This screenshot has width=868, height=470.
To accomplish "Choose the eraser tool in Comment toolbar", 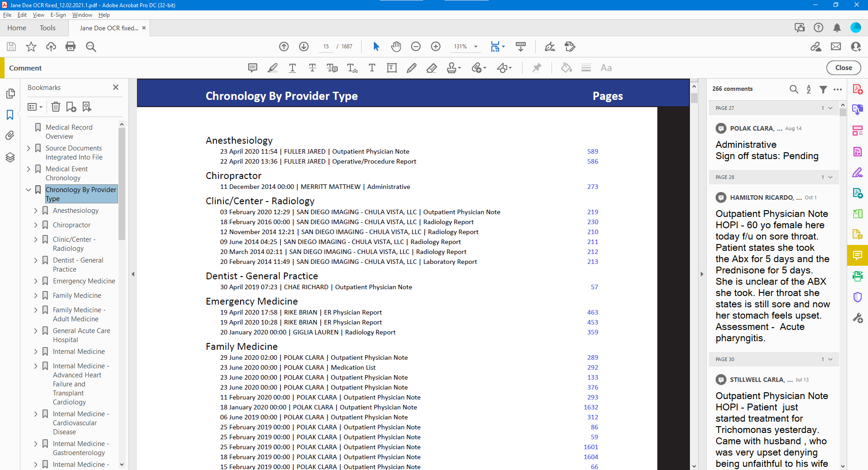I will 431,68.
